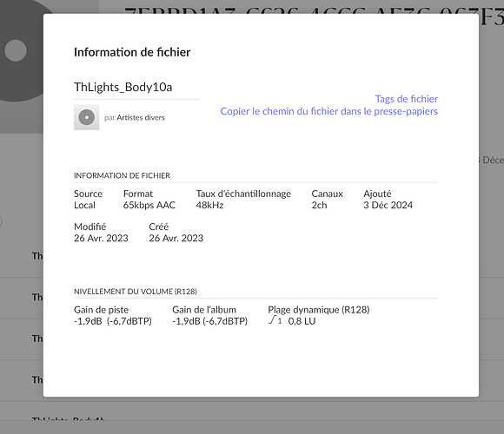504x434 pixels.
Task: Open the Tags de fichier link
Action: pyautogui.click(x=407, y=99)
